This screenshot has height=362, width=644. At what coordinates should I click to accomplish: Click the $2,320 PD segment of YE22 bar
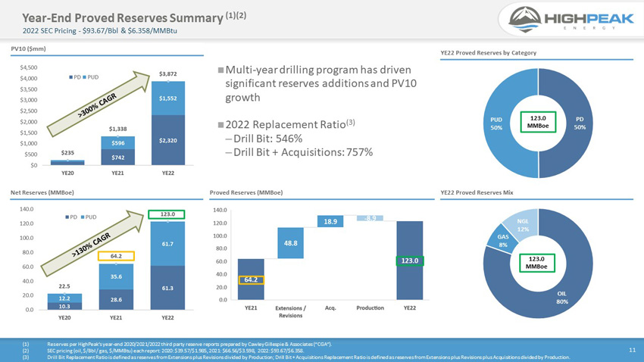click(x=168, y=140)
